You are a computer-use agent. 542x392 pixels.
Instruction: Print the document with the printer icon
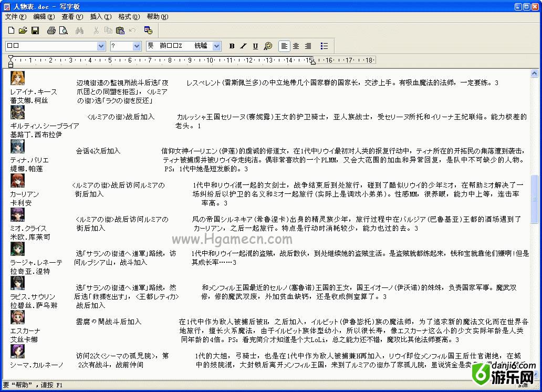pos(51,30)
